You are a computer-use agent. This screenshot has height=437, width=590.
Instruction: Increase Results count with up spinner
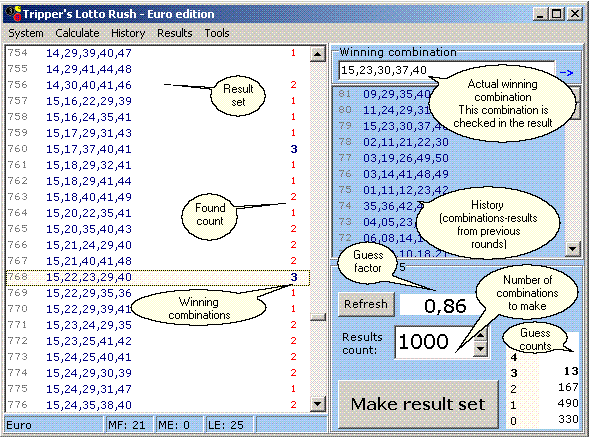[481, 334]
